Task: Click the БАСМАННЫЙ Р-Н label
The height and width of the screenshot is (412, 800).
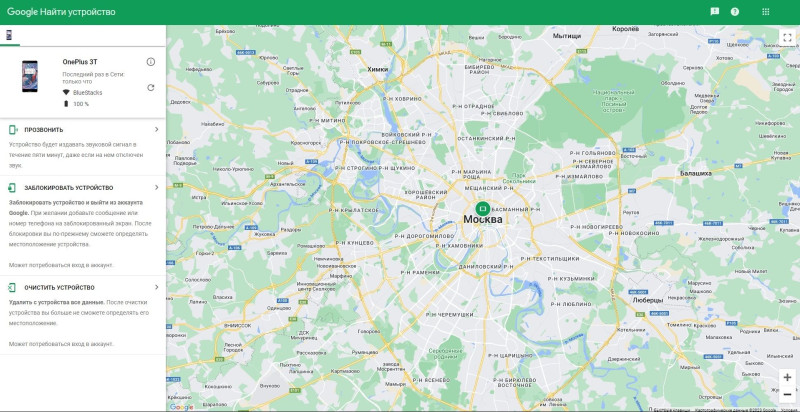Action: 516,209
